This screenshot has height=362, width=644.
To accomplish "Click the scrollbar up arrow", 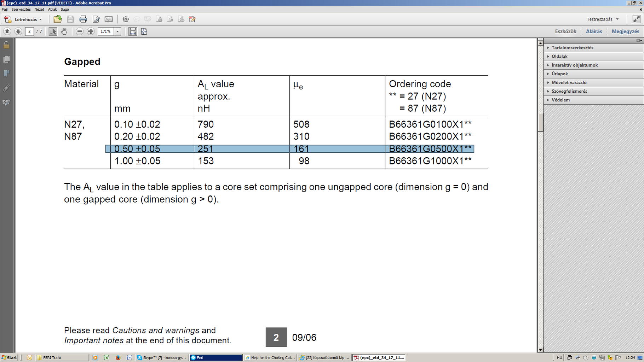I will pyautogui.click(x=540, y=43).
